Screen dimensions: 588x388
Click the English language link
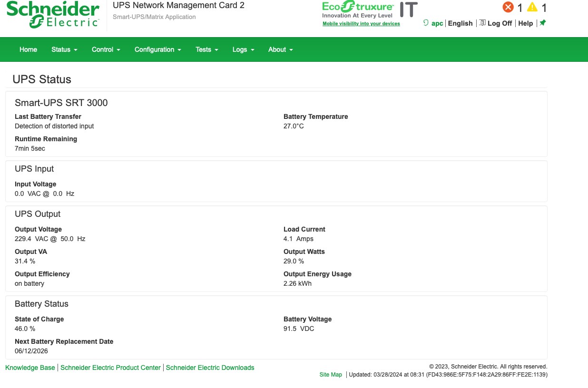461,23
